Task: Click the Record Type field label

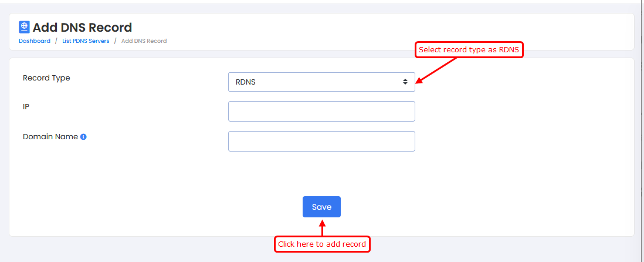Action: (46, 78)
